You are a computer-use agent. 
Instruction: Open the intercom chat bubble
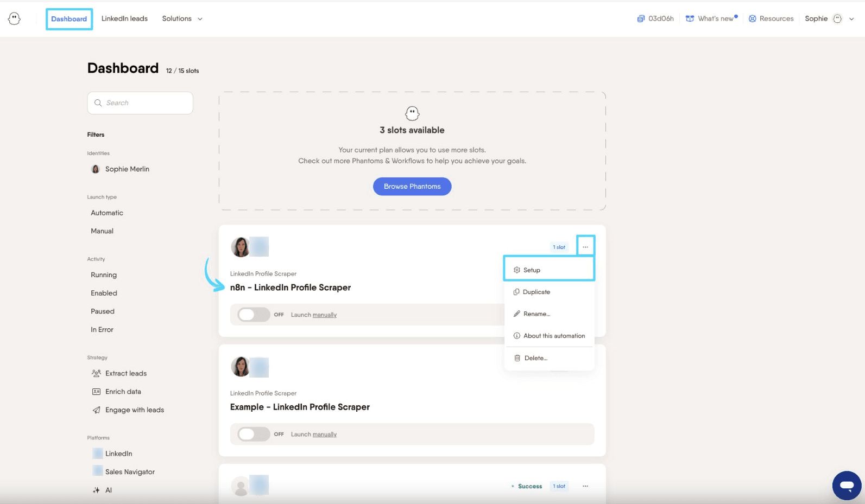click(x=847, y=486)
